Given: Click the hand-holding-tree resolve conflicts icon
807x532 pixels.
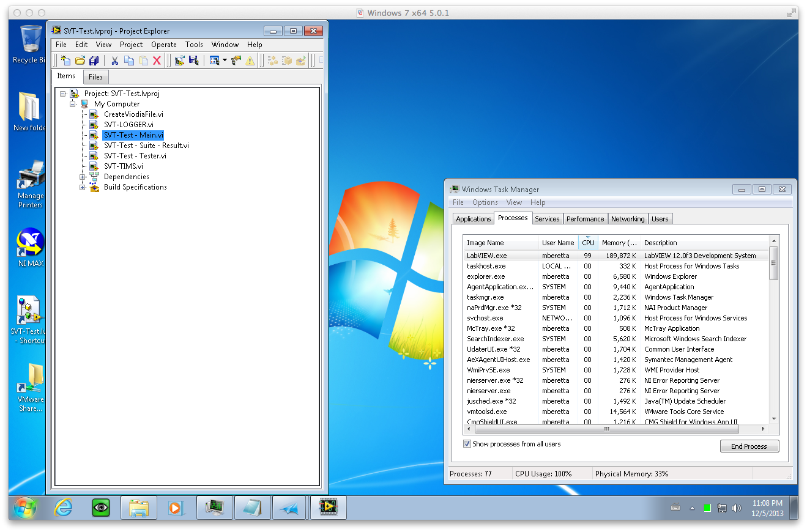Looking at the screenshot, I should [236, 60].
